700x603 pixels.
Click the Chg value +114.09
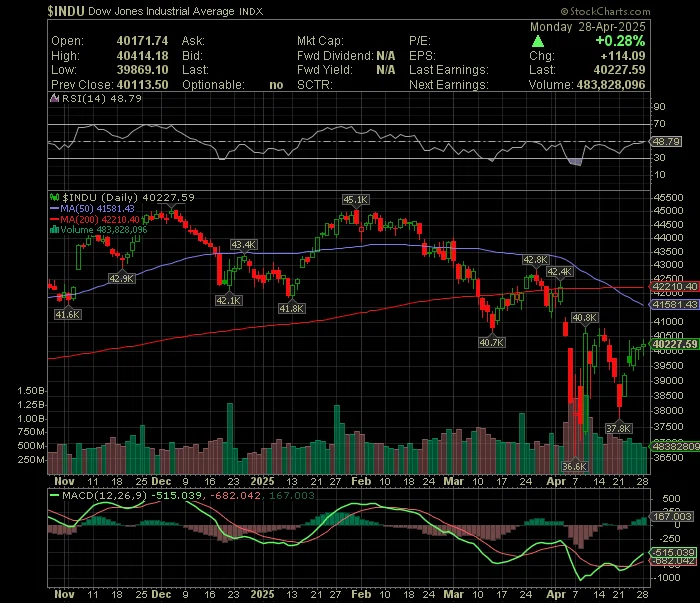(623, 56)
